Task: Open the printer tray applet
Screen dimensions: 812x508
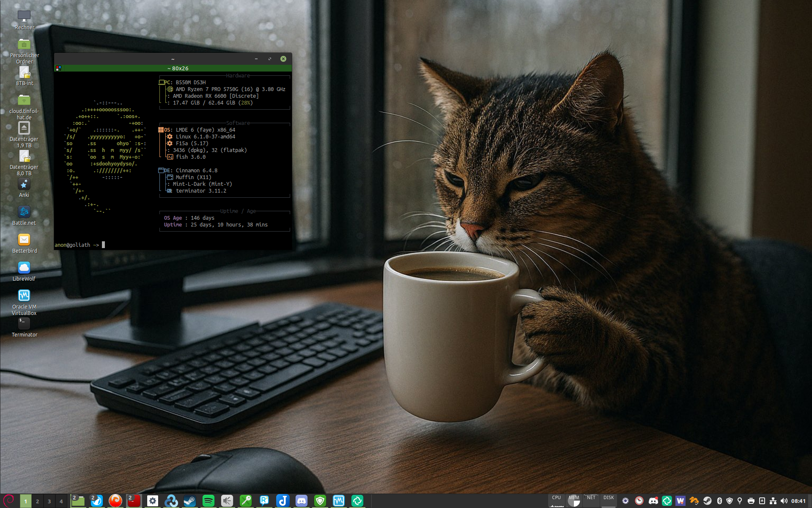Action: (x=751, y=501)
